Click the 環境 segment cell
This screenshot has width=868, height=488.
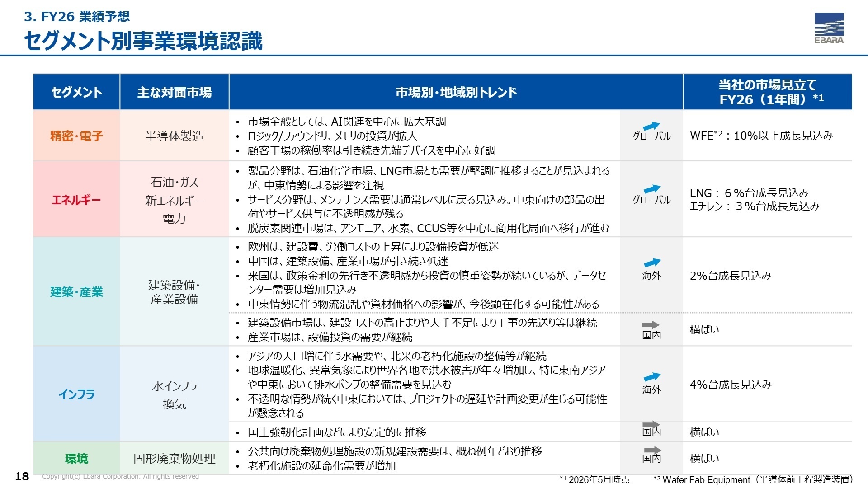(76, 459)
